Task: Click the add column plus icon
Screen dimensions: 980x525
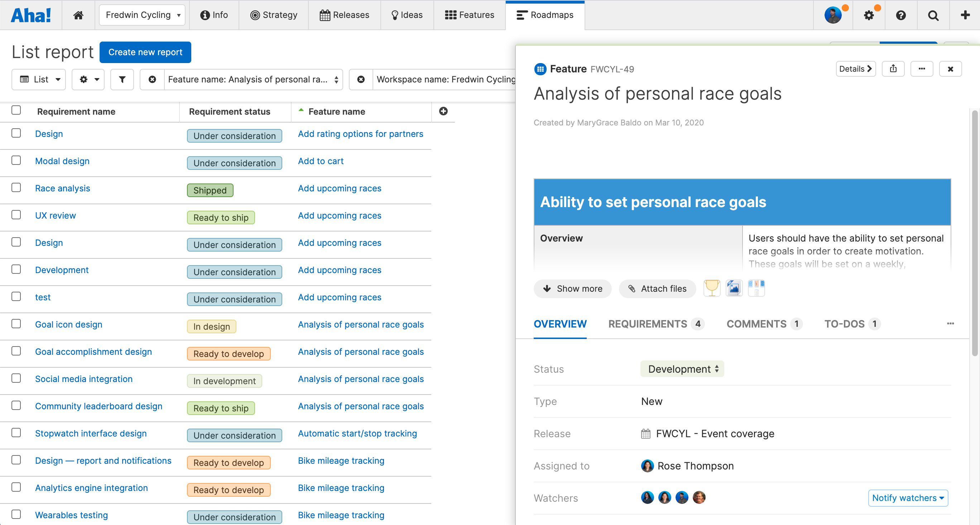Action: coord(443,111)
